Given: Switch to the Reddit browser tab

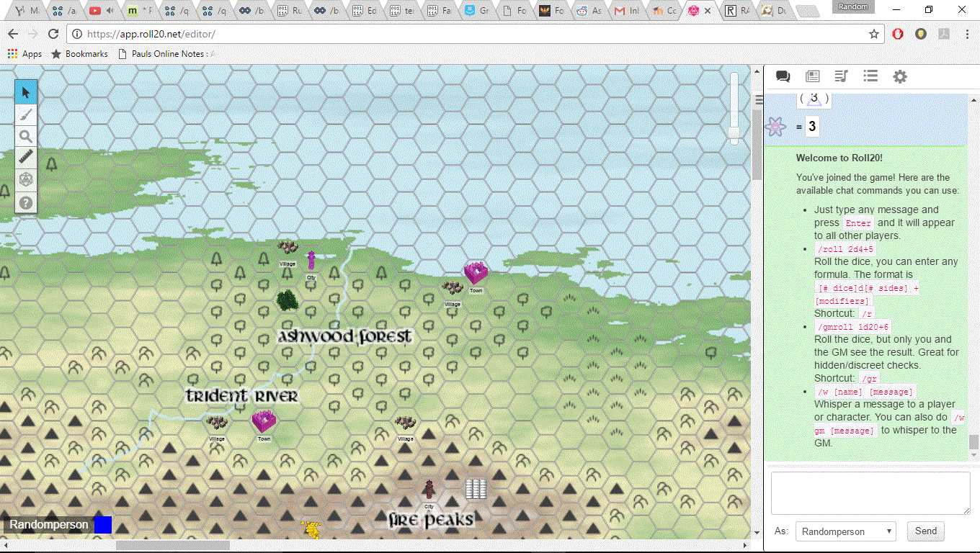Looking at the screenshot, I should point(588,11).
